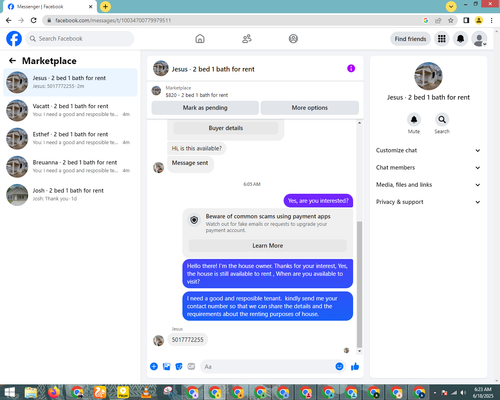This screenshot has height=400, width=500.
Task: Open the $820 Marketplace listing link
Action: point(197,95)
